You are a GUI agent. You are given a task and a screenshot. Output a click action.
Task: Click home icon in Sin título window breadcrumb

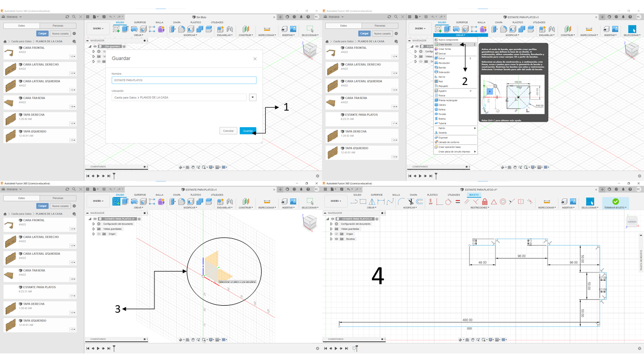(5, 41)
